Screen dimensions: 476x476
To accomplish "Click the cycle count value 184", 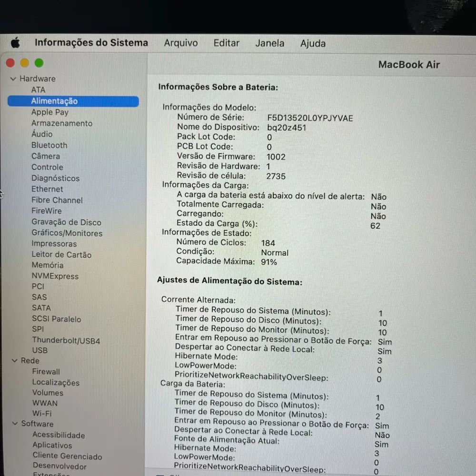I will pos(268,243).
